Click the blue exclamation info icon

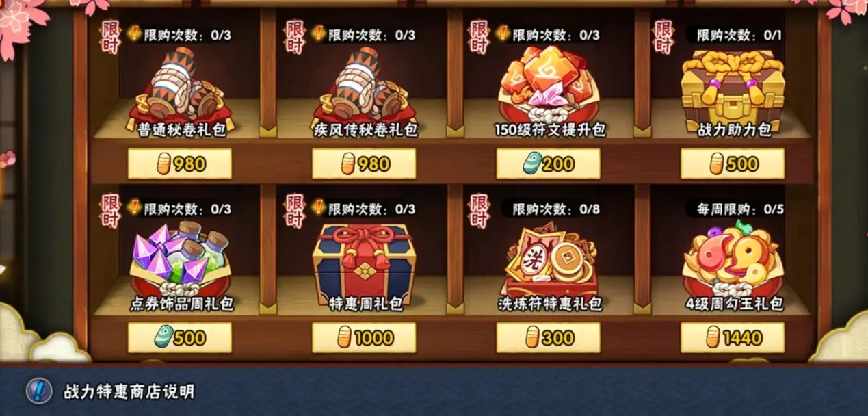click(x=39, y=391)
